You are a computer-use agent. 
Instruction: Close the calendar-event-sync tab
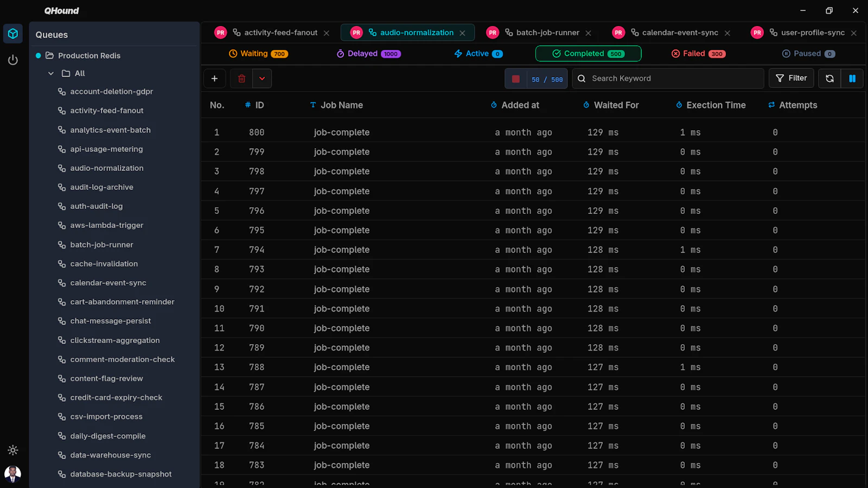click(727, 33)
